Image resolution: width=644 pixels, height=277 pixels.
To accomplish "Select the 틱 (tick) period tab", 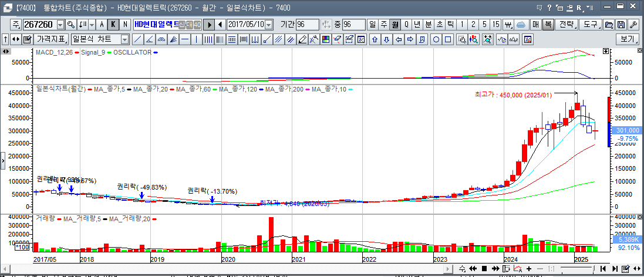I will tap(450, 25).
